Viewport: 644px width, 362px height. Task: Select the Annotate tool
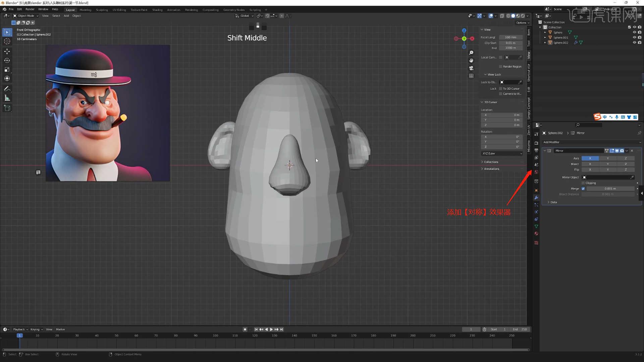point(7,88)
